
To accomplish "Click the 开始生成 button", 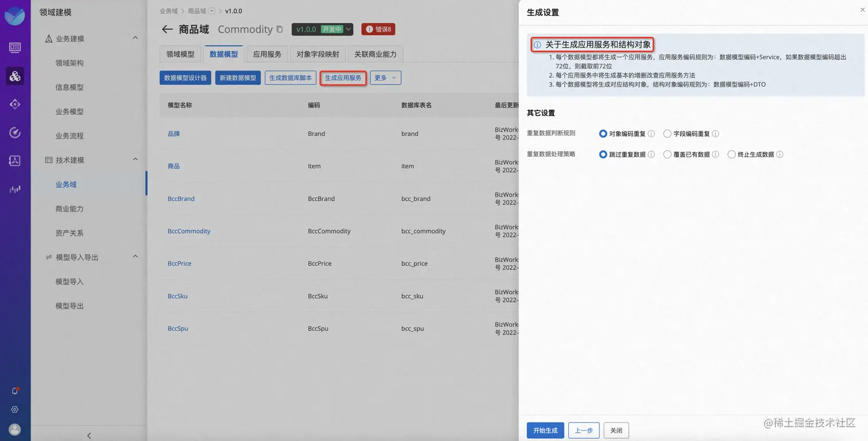I will [x=545, y=430].
